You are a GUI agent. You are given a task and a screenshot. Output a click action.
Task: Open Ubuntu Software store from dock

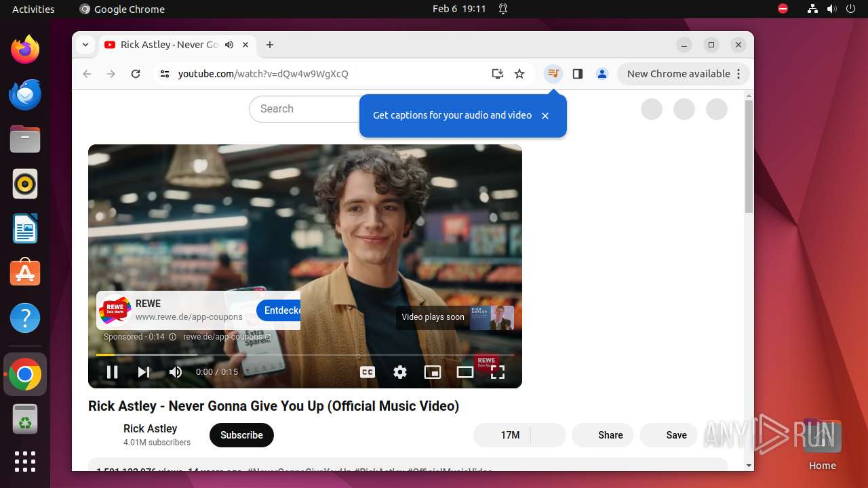pyautogui.click(x=25, y=273)
